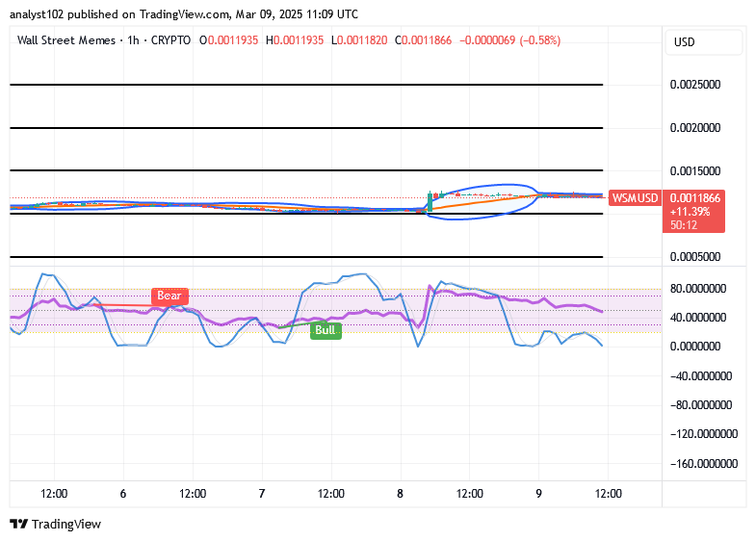Click the 0.0005000 price axis label
The width and height of the screenshot is (756, 541).
(695, 257)
